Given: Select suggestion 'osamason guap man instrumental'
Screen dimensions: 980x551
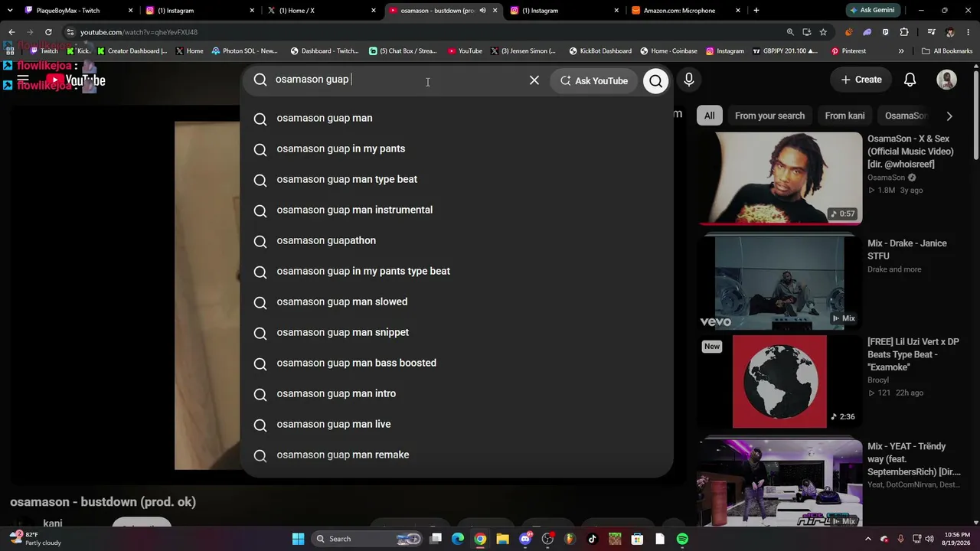Looking at the screenshot, I should (456, 210).
